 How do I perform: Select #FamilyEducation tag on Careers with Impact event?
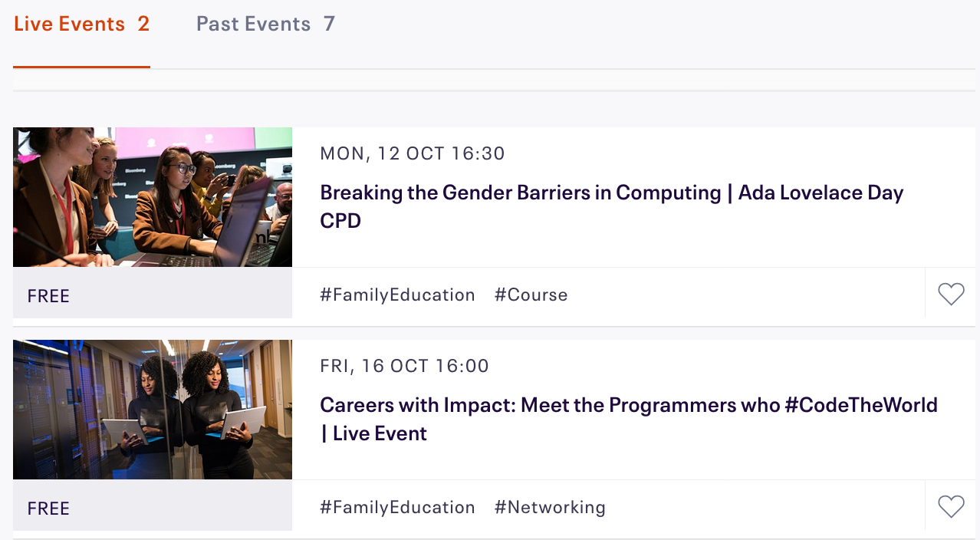[x=397, y=508]
